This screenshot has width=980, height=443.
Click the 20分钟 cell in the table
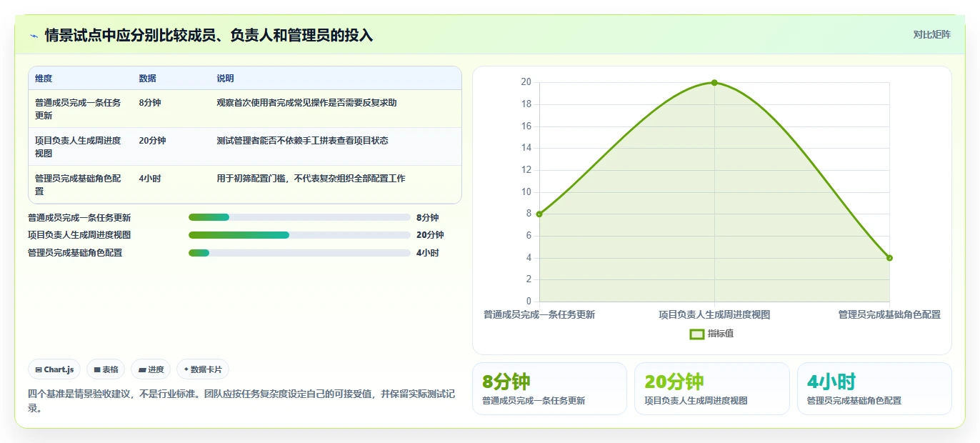152,141
